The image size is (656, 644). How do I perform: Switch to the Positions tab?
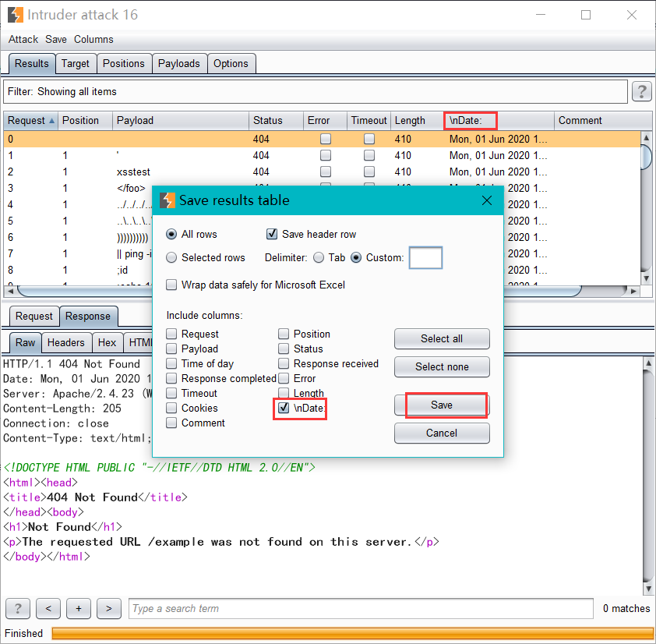[123, 64]
